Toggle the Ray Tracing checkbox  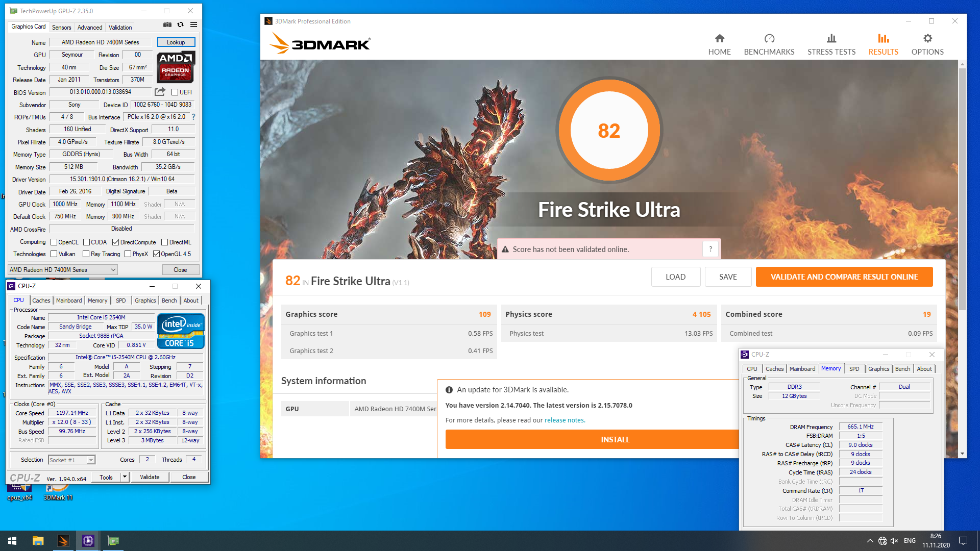pyautogui.click(x=86, y=254)
